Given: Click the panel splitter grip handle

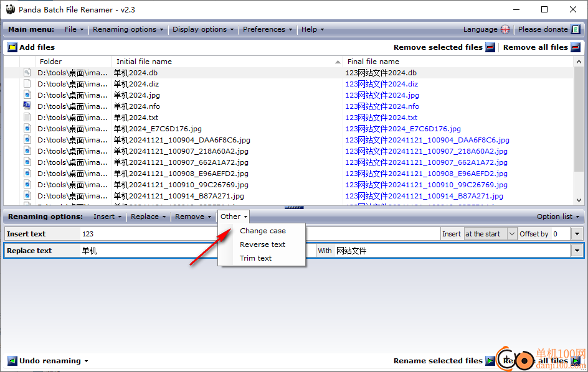Looking at the screenshot, I should point(294,207).
